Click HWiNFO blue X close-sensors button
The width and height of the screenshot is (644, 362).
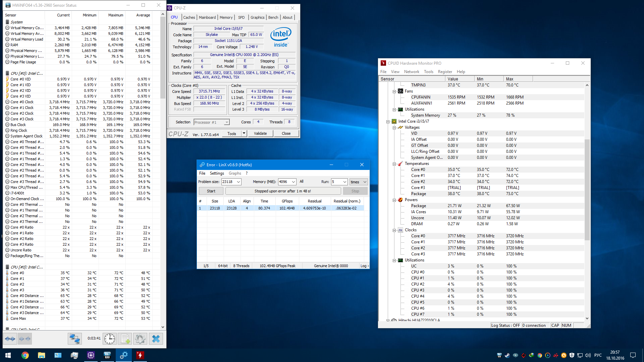coord(156,339)
